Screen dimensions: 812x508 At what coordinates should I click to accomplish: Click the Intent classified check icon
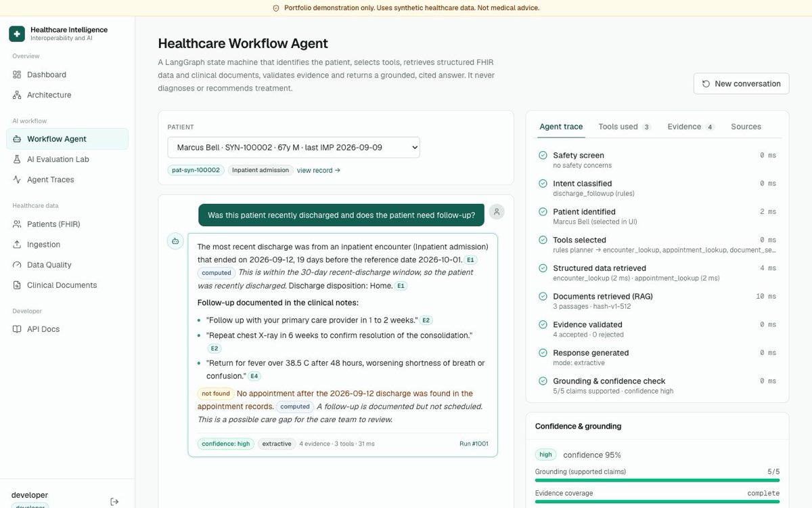543,184
